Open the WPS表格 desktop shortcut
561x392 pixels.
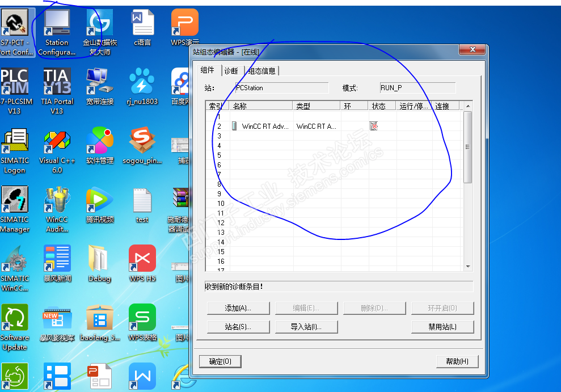(x=142, y=323)
